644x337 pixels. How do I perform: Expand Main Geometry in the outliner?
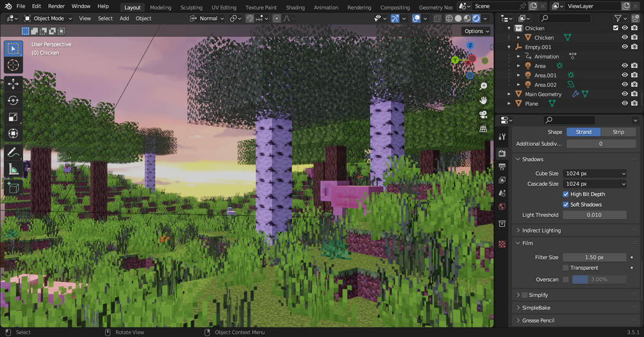[509, 94]
